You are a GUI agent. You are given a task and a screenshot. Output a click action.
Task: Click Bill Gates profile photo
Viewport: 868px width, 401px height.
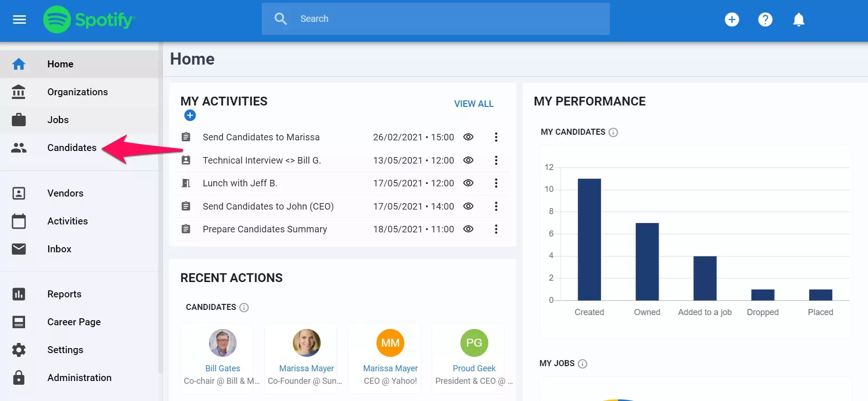click(223, 343)
